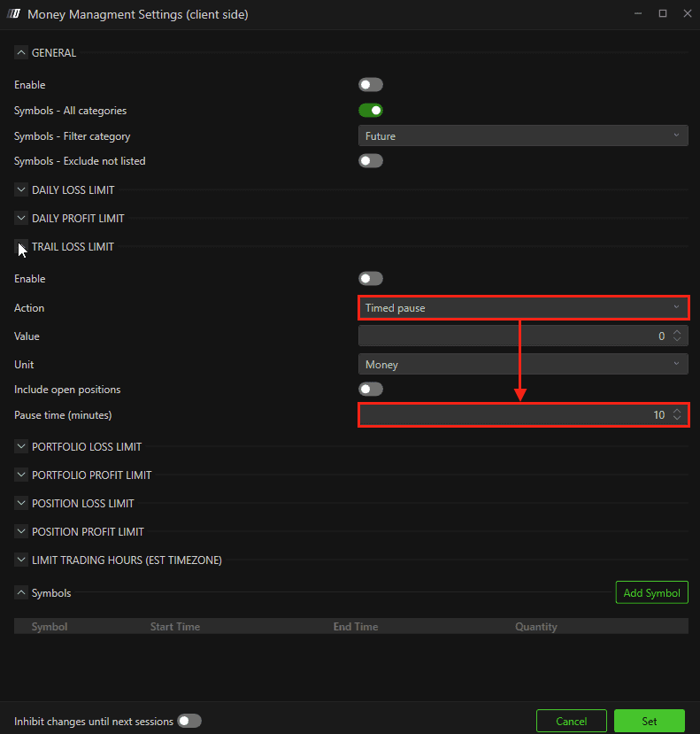Collapse the GENERAL section chevron
The width and height of the screenshot is (700, 734).
tap(21, 53)
